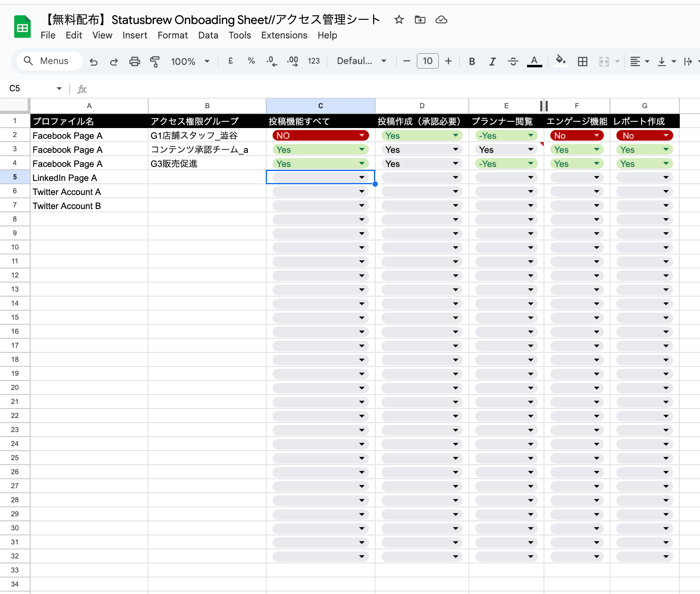
Task: Toggle bold formatting
Action: [x=472, y=62]
